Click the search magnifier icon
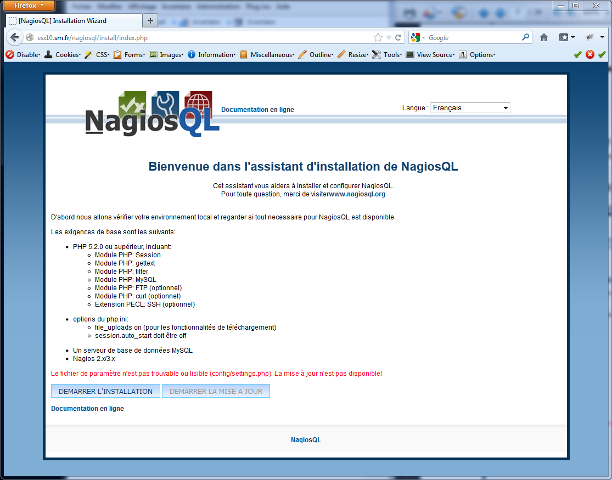612x480 pixels. [526, 37]
